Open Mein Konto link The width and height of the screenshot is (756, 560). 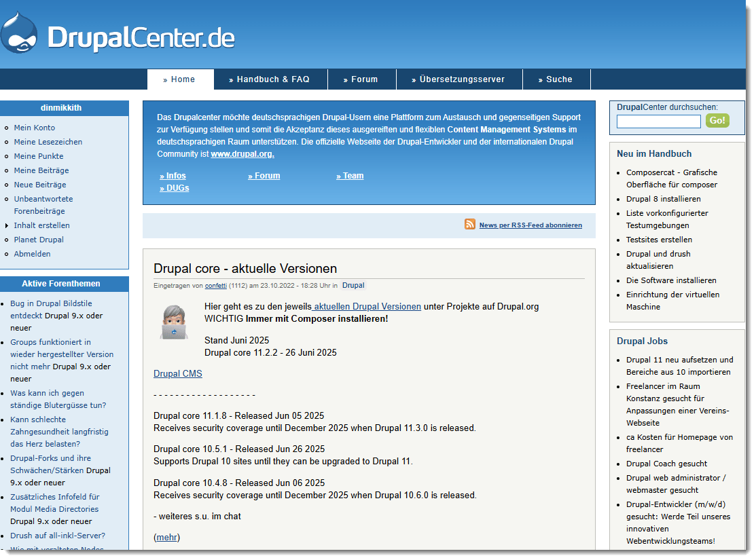34,128
